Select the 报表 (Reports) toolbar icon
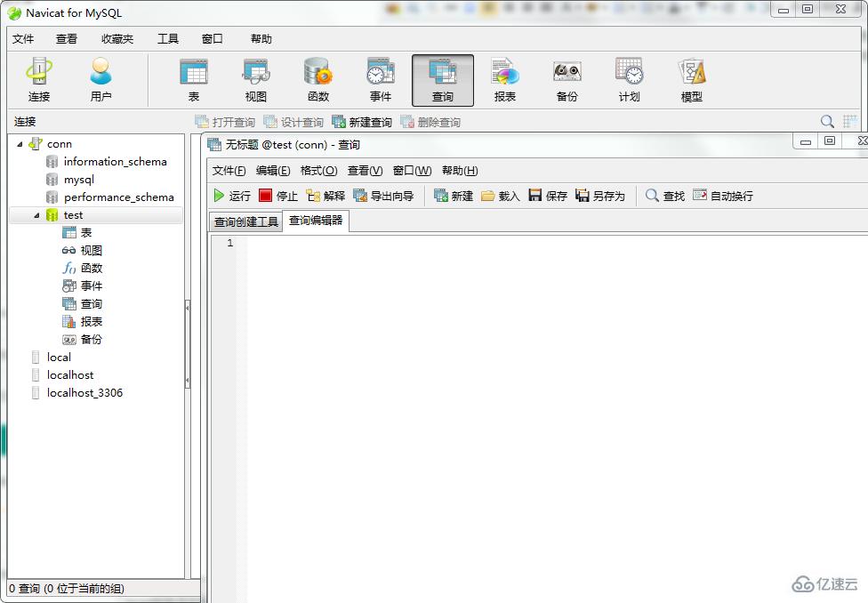Viewport: 868px width, 603px height. pos(504,78)
